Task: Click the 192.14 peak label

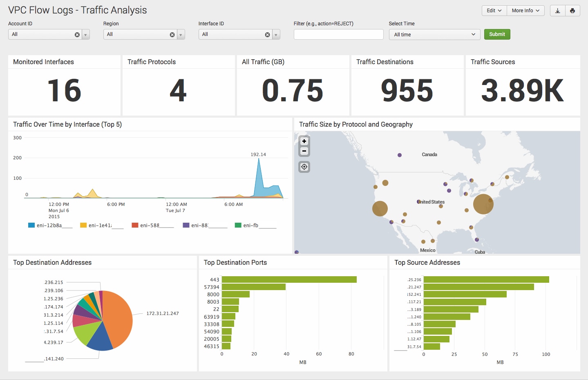Action: pyautogui.click(x=258, y=154)
